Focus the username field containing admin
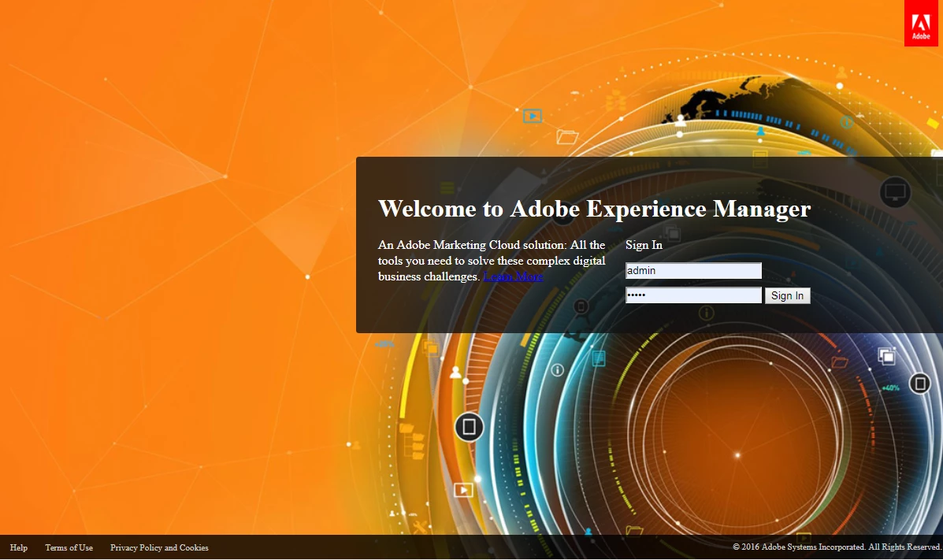 [x=693, y=271]
